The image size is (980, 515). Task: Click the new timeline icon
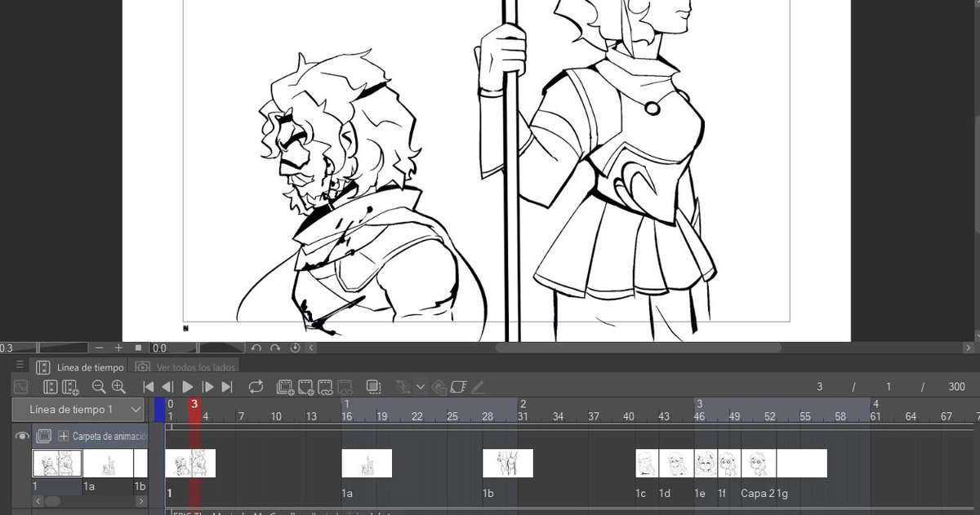coord(51,387)
